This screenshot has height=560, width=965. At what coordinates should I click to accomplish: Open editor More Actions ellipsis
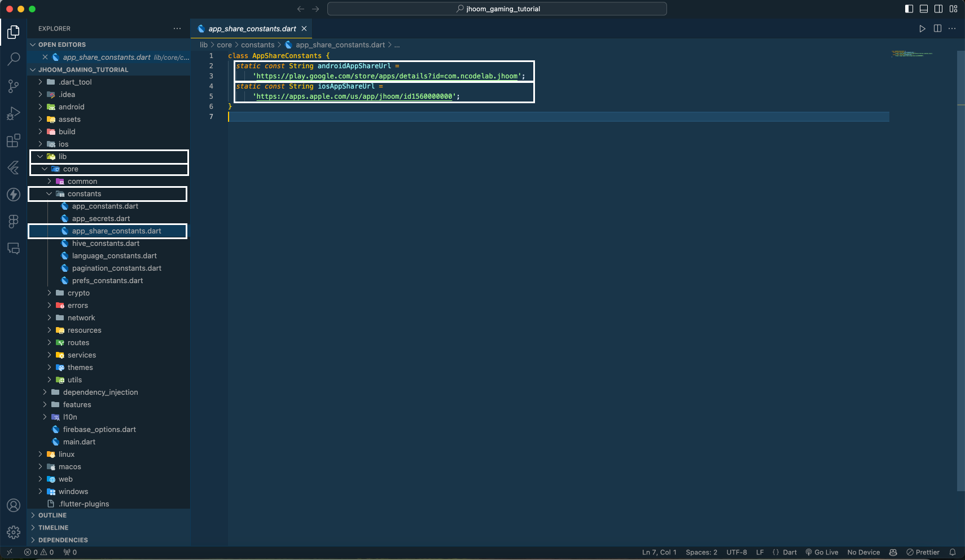pos(952,29)
